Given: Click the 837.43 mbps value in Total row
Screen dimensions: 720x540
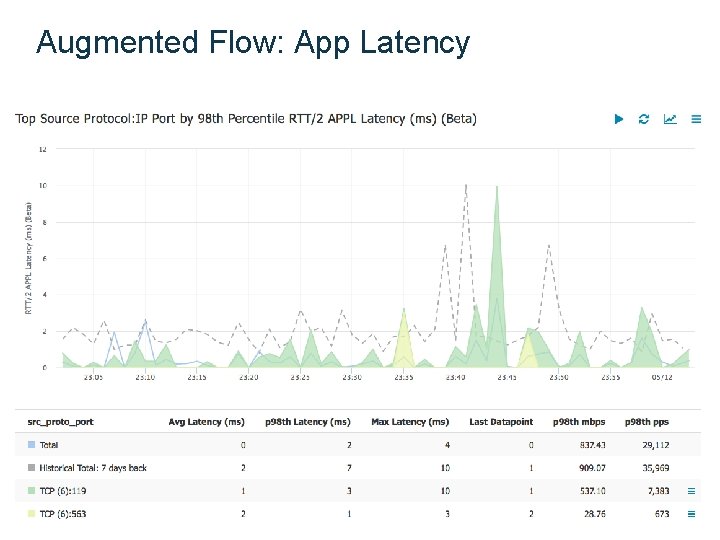Looking at the screenshot, I should [592, 445].
